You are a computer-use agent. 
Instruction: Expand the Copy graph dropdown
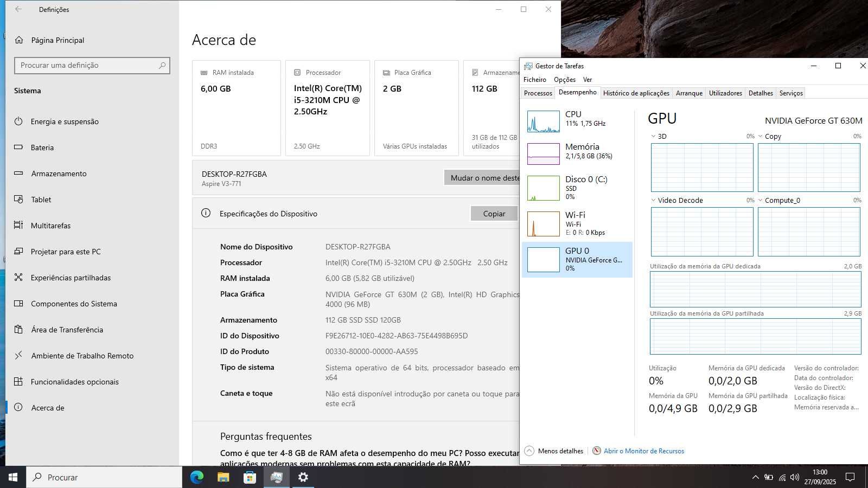(760, 136)
